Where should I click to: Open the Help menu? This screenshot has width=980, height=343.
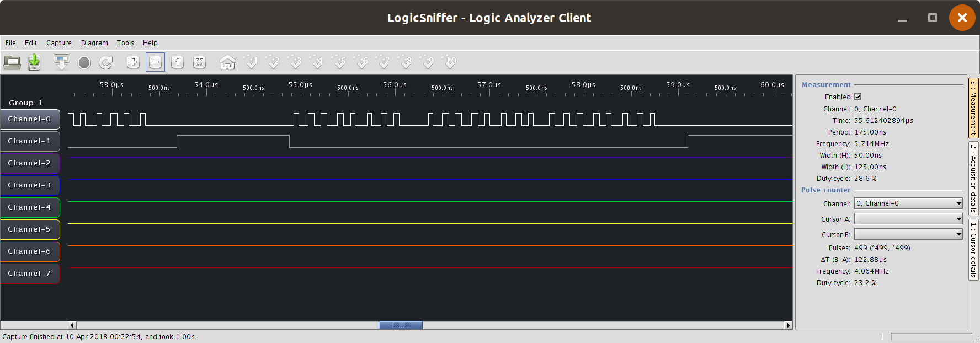pyautogui.click(x=150, y=43)
